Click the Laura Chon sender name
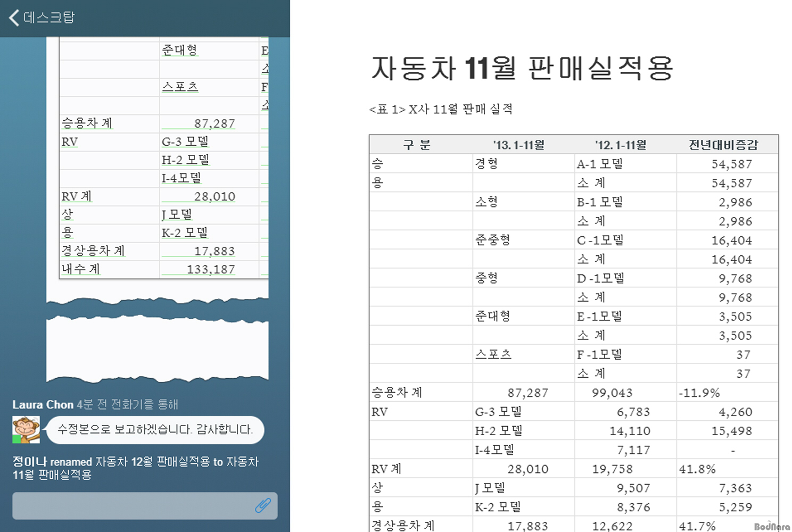This screenshot has height=532, width=792. (x=43, y=404)
